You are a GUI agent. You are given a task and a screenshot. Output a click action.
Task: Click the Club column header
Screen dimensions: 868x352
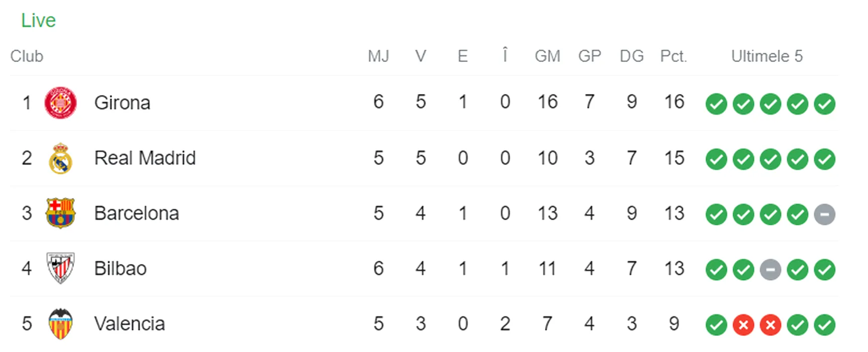coord(27,56)
